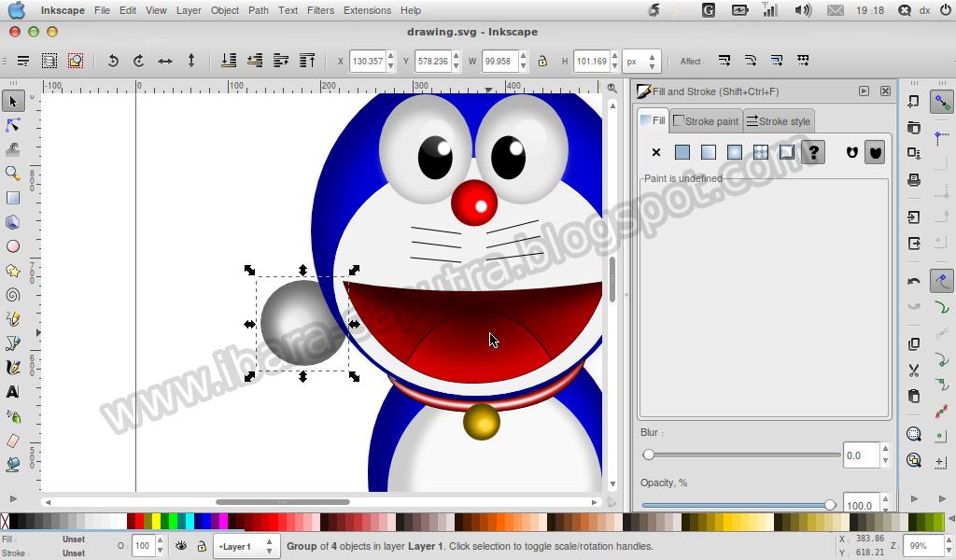Open the px units dropdown

[x=640, y=61]
